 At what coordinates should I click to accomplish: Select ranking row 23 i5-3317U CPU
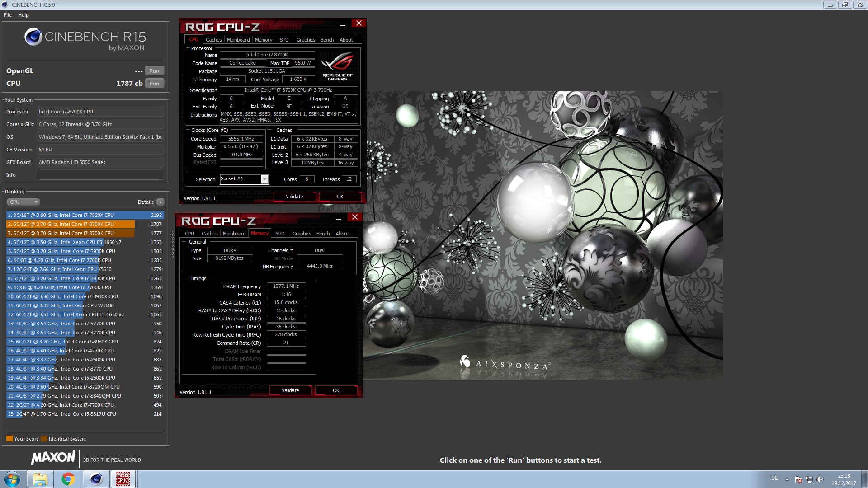click(x=85, y=414)
